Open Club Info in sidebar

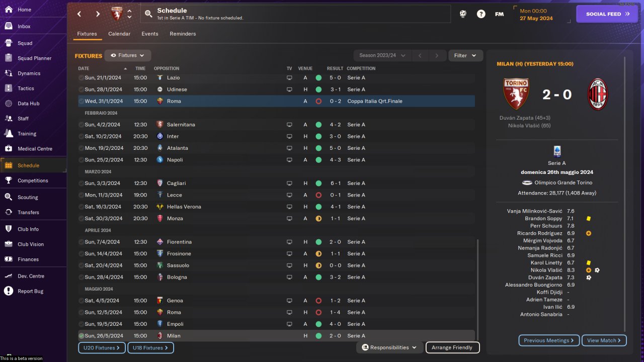tap(28, 229)
